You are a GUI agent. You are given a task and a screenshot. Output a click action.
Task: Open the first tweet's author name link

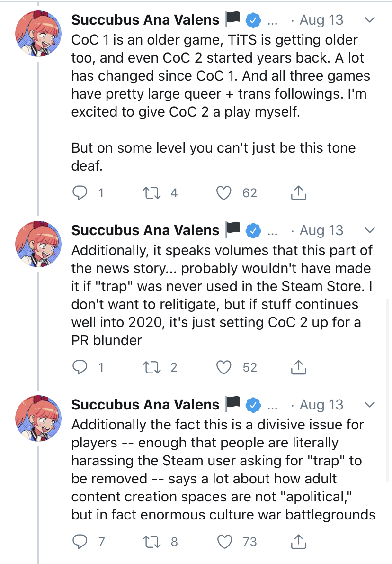[x=145, y=20]
